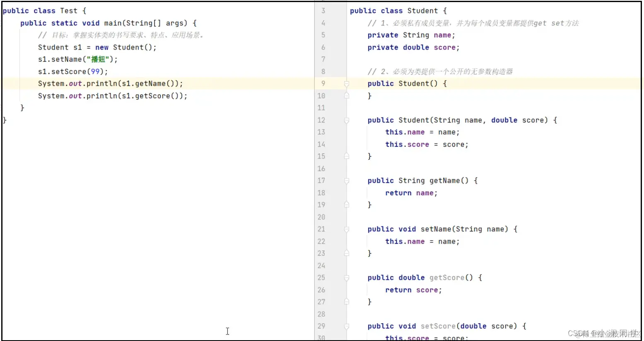Click the s1.setName("播妞") statement
The height and width of the screenshot is (341, 644).
(78, 59)
